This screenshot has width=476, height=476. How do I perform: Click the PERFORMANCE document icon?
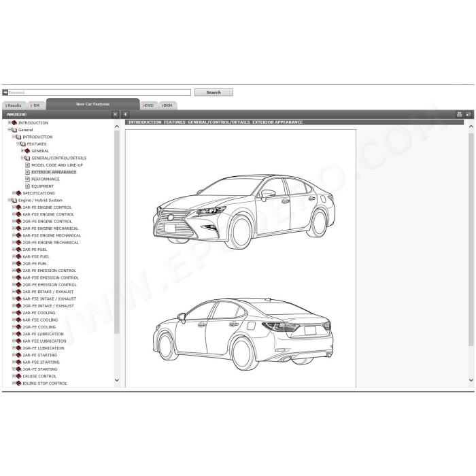pyautogui.click(x=27, y=179)
